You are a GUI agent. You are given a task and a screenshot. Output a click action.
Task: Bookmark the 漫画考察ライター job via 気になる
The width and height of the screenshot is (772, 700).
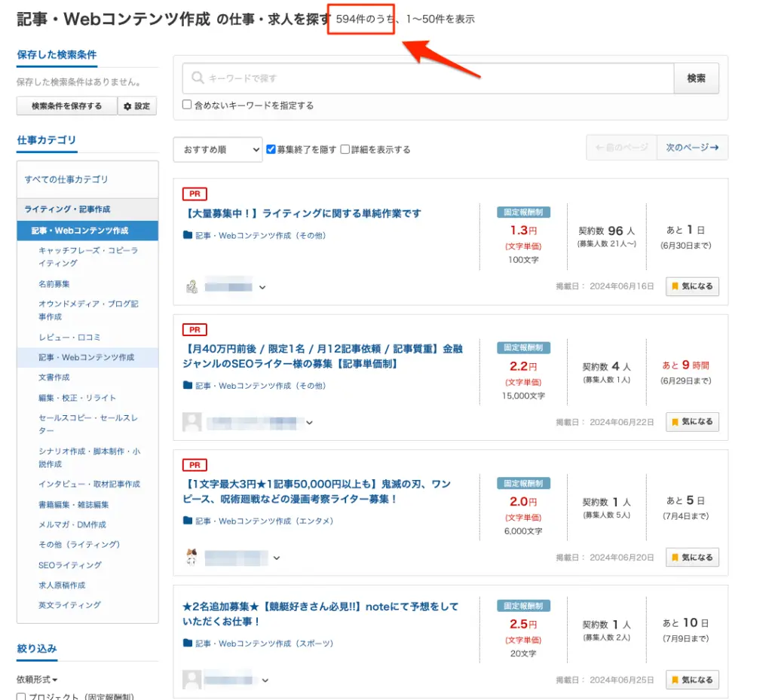click(692, 558)
